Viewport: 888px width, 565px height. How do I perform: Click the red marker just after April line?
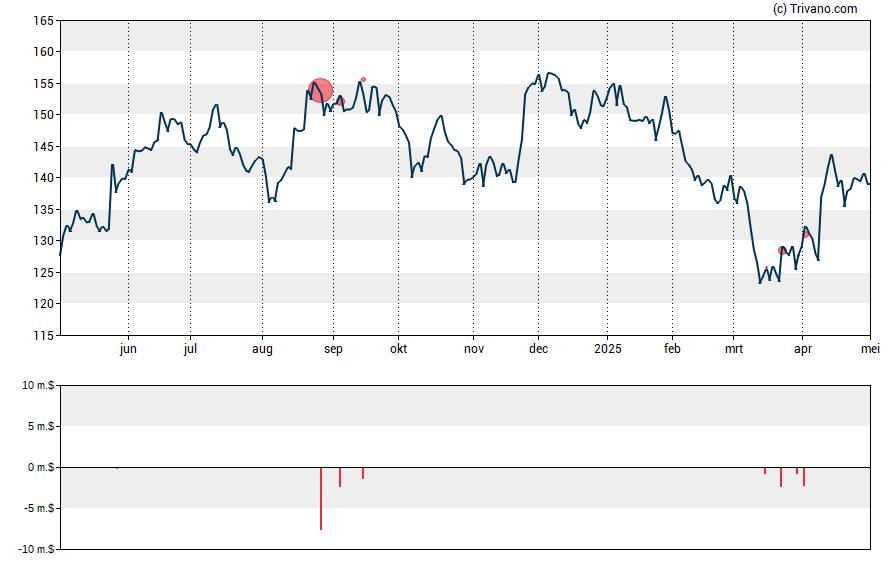tap(806, 234)
